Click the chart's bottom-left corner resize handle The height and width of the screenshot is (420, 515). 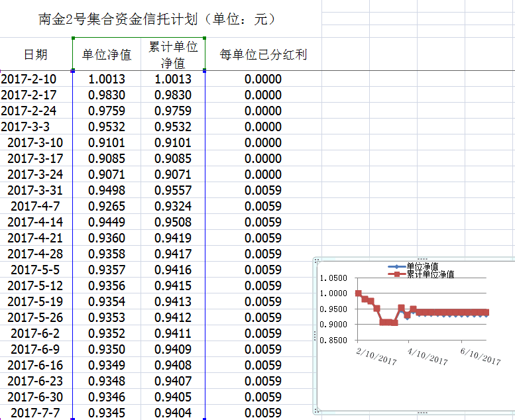pyautogui.click(x=317, y=412)
